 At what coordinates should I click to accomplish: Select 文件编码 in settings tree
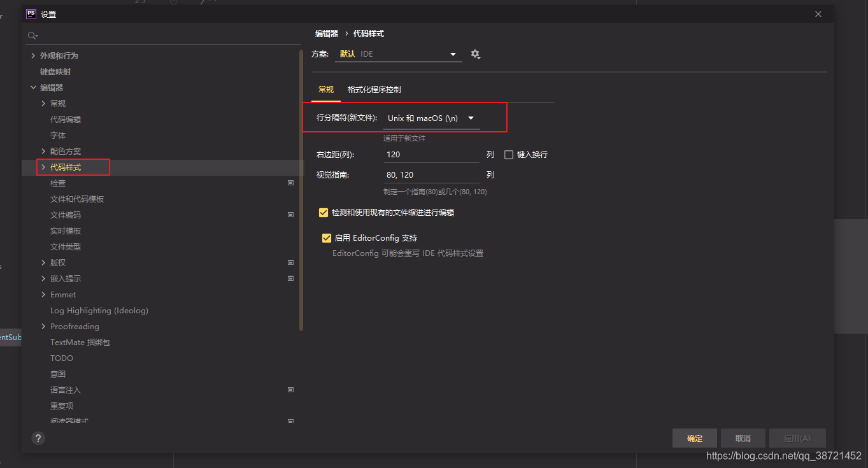coord(66,215)
